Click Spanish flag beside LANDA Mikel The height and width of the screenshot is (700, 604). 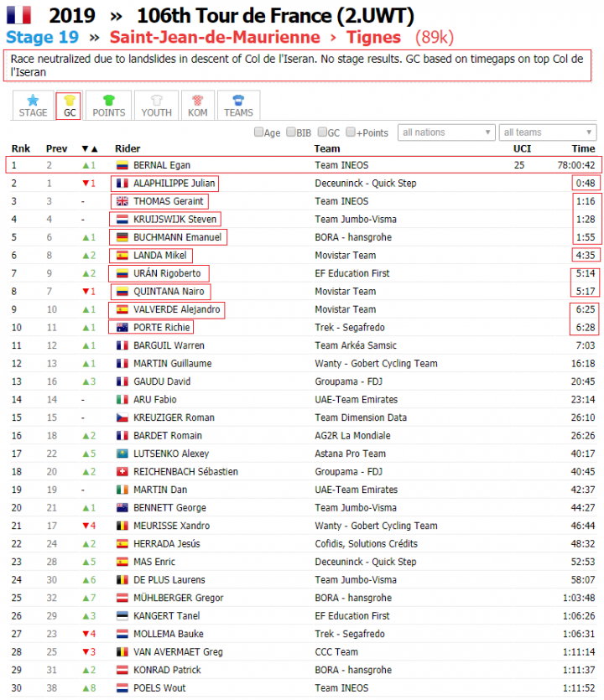pos(122,256)
